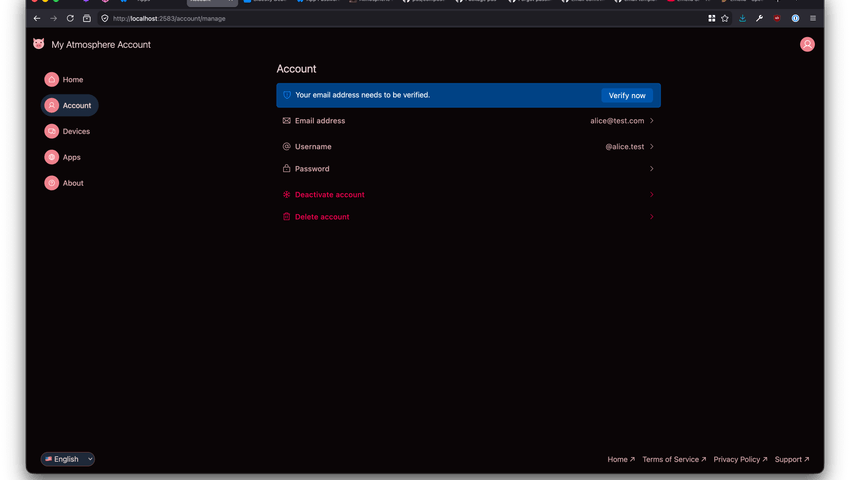Image resolution: width=850 pixels, height=480 pixels.
Task: Open the Privacy Policy link
Action: click(x=740, y=459)
